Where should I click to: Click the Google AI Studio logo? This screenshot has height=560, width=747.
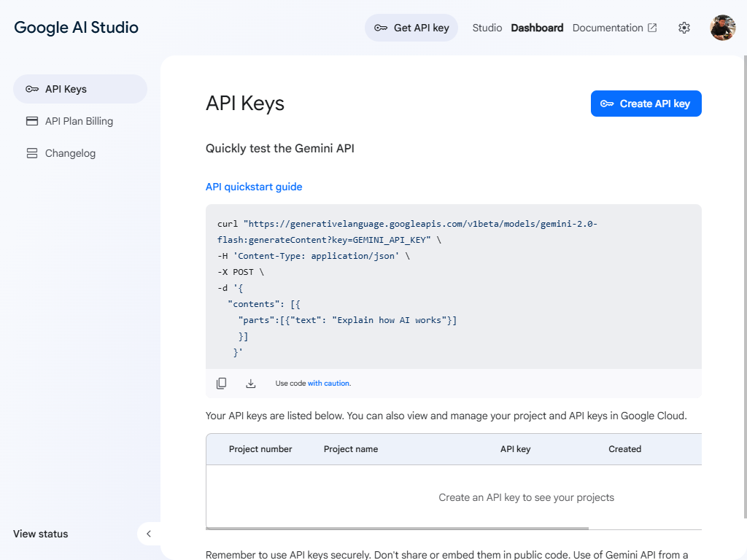[x=76, y=28]
